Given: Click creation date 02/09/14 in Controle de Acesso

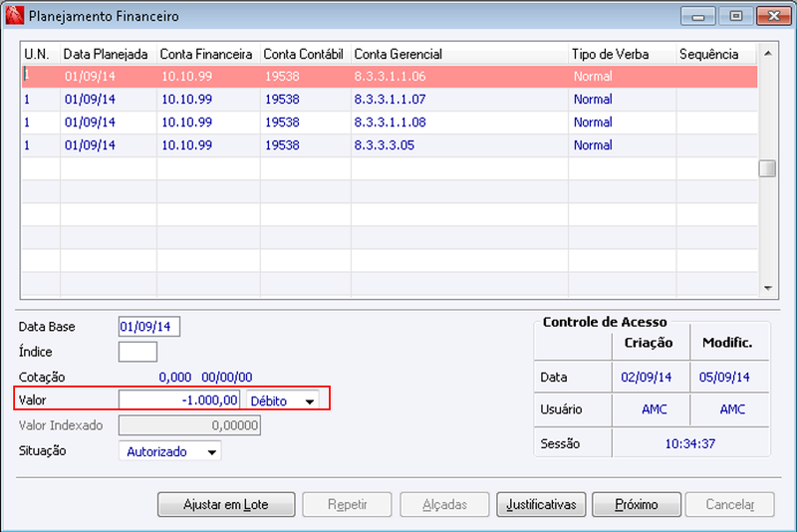Looking at the screenshot, I should pyautogui.click(x=646, y=377).
